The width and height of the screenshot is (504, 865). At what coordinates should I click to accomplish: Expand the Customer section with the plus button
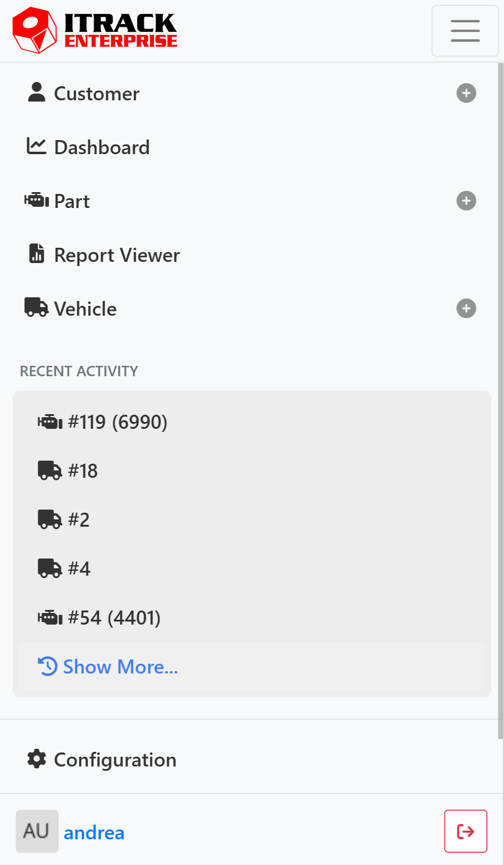pyautogui.click(x=466, y=93)
